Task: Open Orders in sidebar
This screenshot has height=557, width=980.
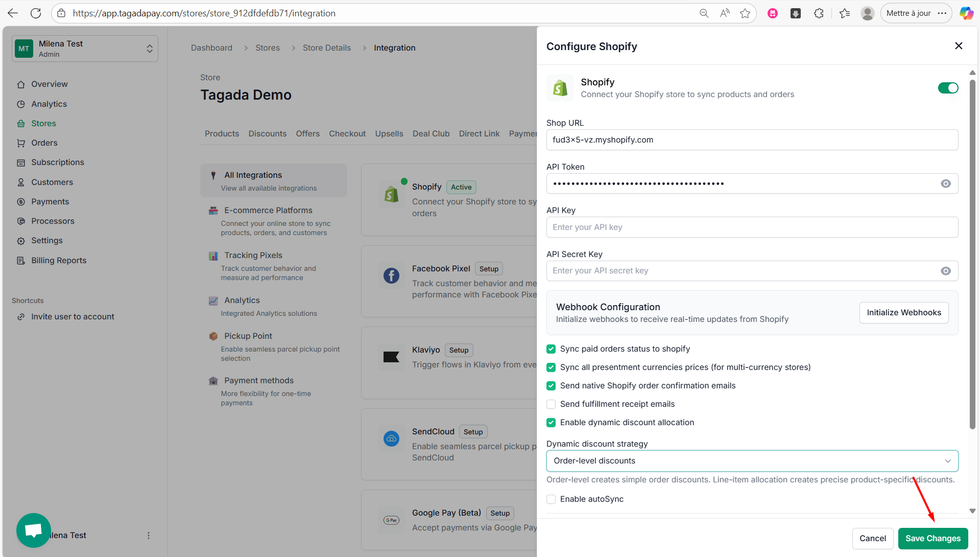Action: [x=44, y=143]
